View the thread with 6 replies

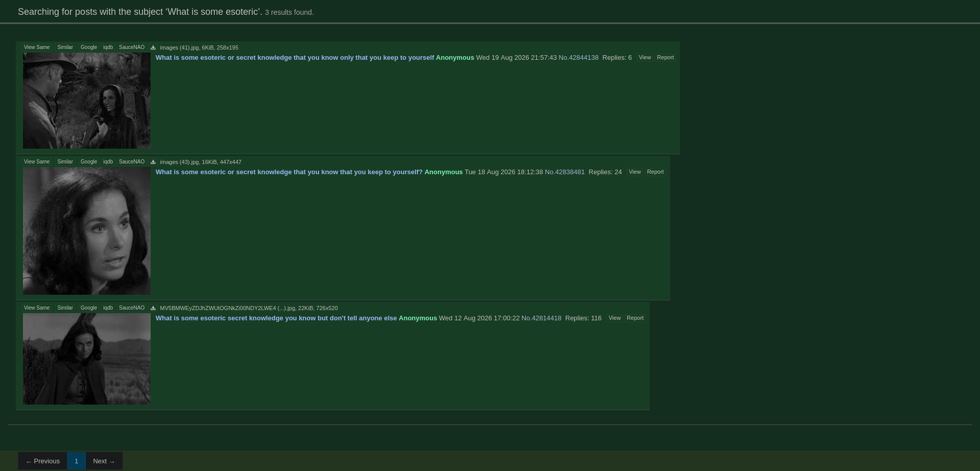click(645, 58)
